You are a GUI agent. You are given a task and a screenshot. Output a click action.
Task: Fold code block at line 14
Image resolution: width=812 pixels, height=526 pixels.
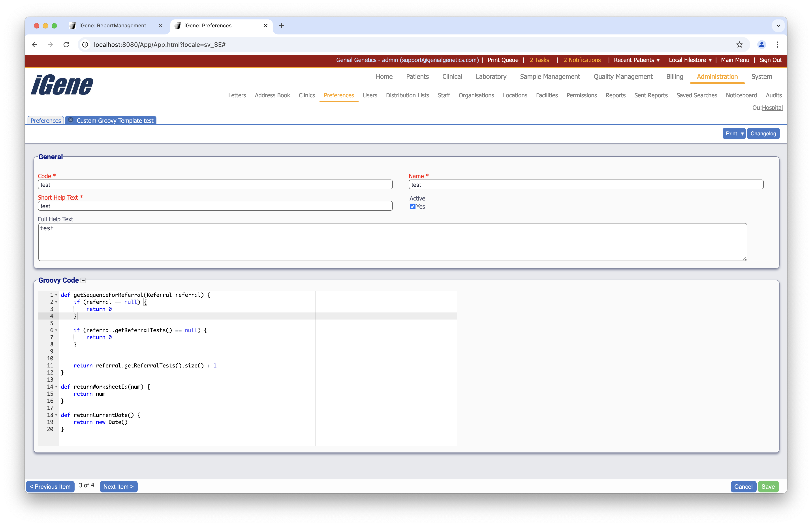tap(56, 387)
